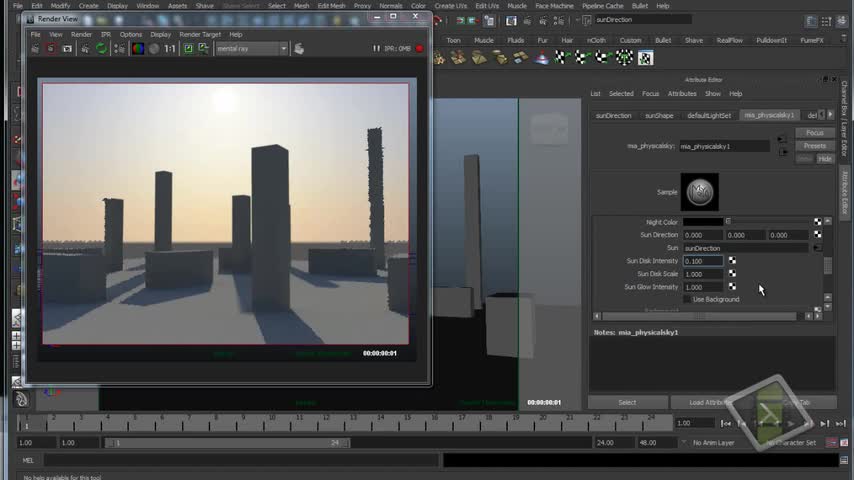Click the Redo Previous Render icon
854x480 pixels.
click(x=35, y=48)
